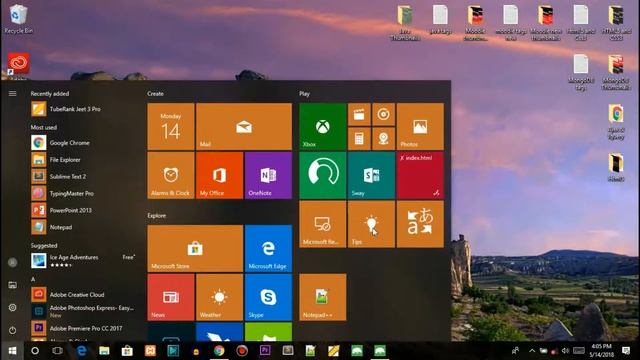This screenshot has height=360, width=640.
Task: Expand the Start menu hamburger button
Action: 12,93
